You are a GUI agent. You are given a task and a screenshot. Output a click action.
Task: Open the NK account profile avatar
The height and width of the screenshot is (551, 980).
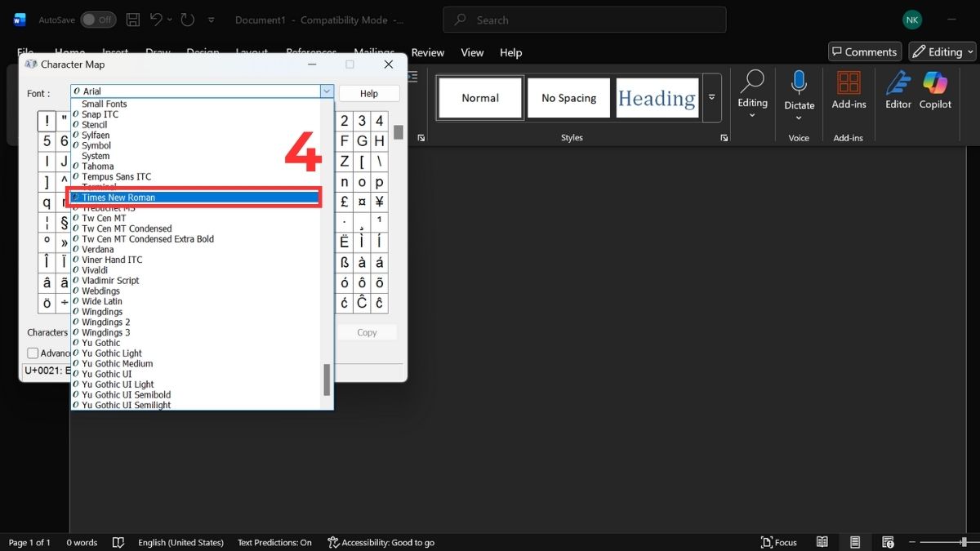coord(912,20)
